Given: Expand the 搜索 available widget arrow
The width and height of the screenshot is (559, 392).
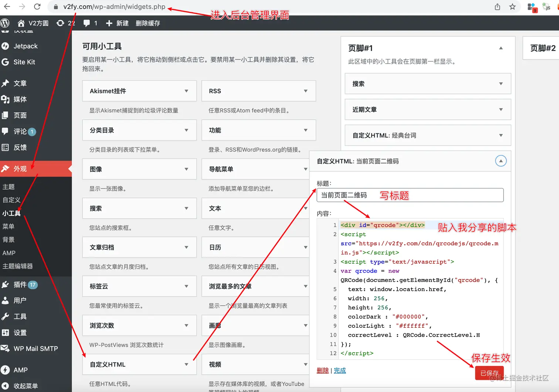Looking at the screenshot, I should click(186, 208).
